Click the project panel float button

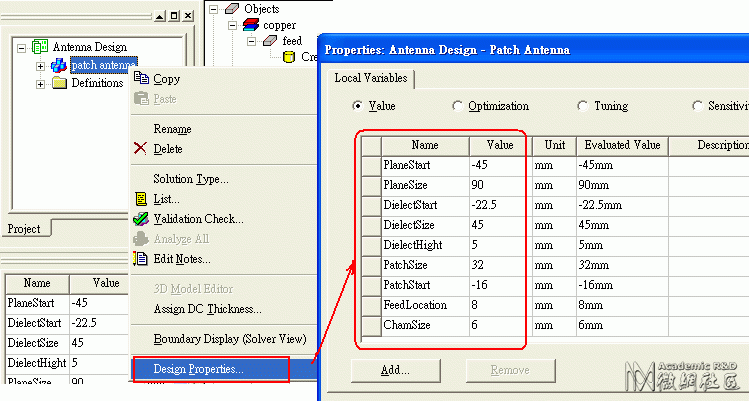[174, 16]
